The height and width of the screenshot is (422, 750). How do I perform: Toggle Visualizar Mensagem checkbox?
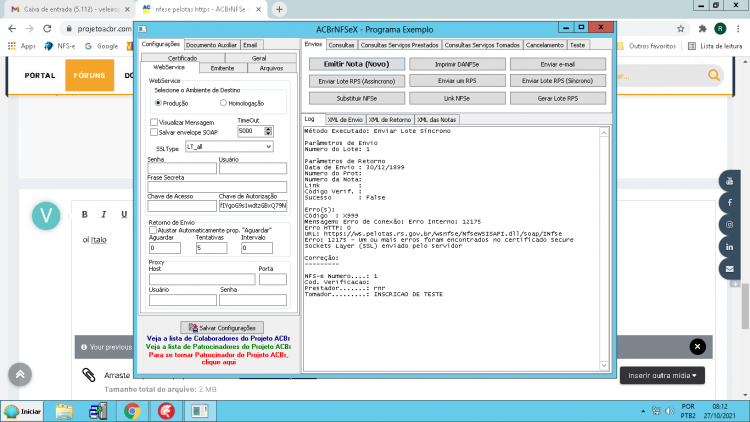tap(154, 122)
